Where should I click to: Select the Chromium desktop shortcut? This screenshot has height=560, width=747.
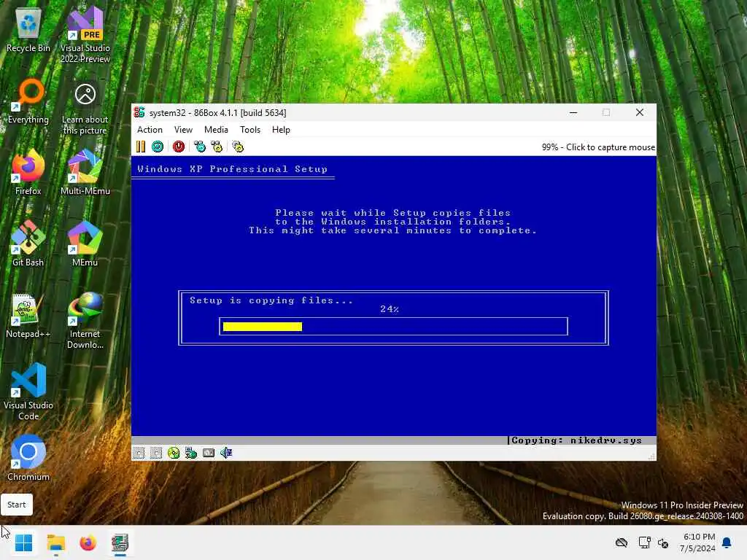[x=28, y=458]
